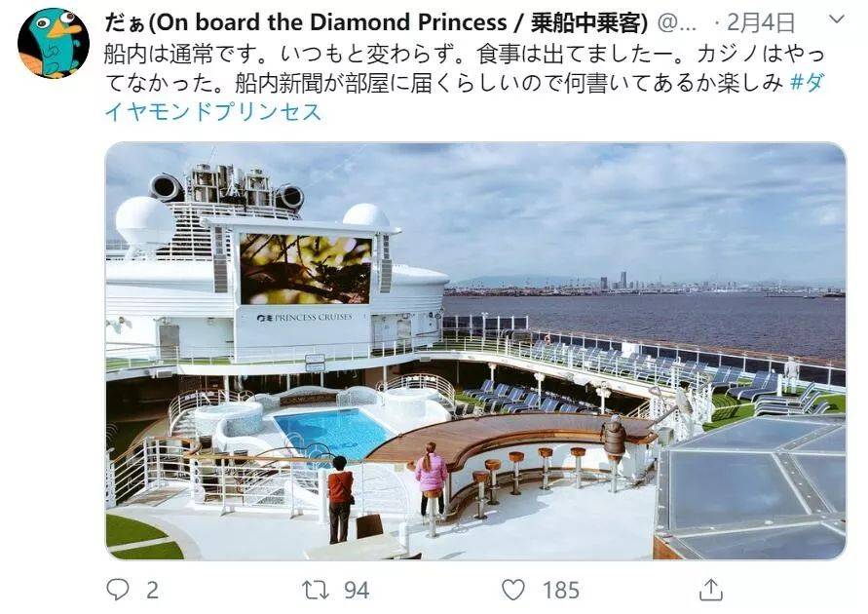Screen dimensions: 868x614
Task: Open the truncated @ username handle
Action: [x=676, y=22]
